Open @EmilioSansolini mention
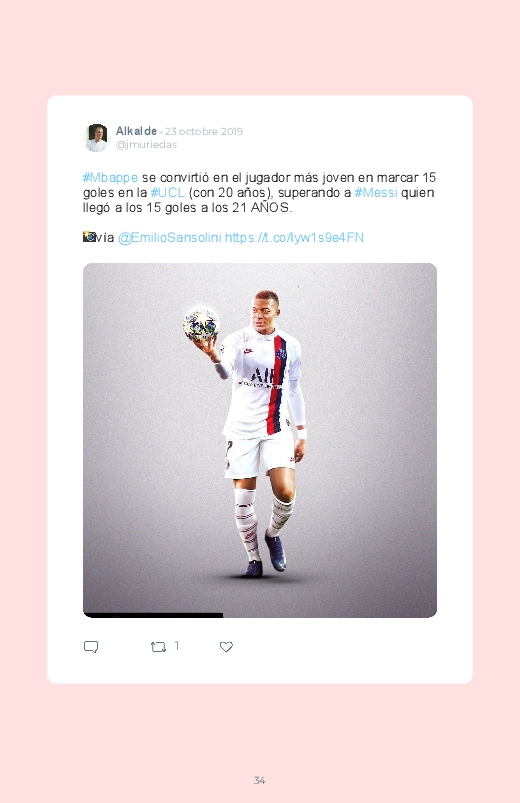520x803 pixels. 170,238
